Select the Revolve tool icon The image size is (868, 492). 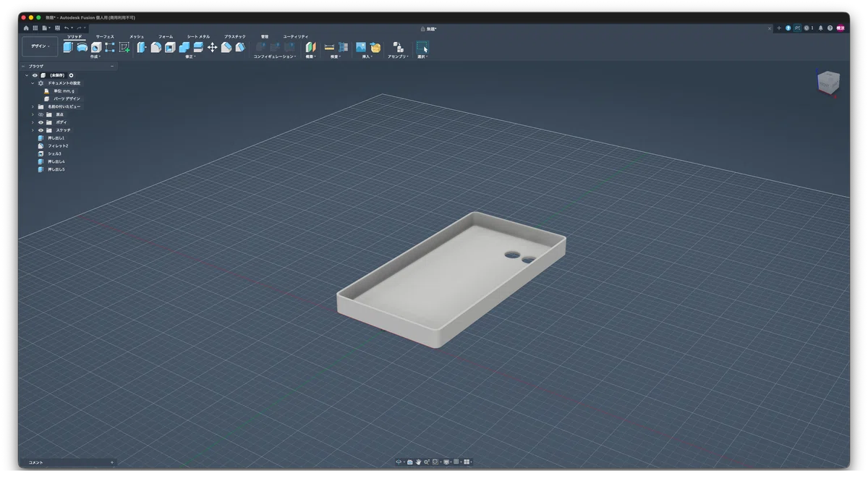[82, 47]
